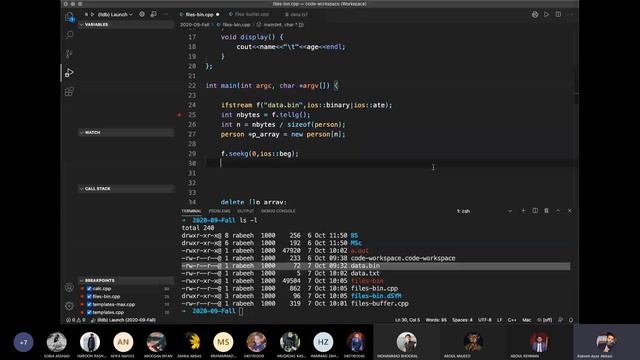Open the debug console icon in debug toolbar
The width and height of the screenshot is (640, 360).
coord(153,14)
